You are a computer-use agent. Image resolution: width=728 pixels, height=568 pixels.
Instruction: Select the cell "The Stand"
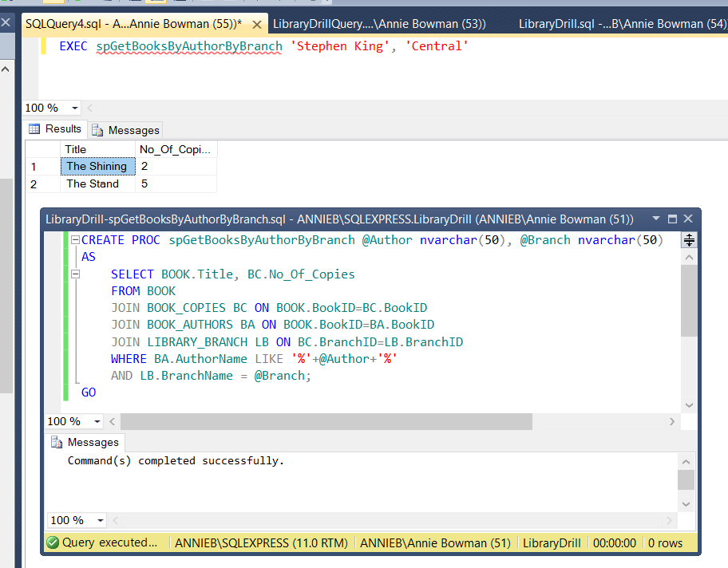tap(97, 183)
